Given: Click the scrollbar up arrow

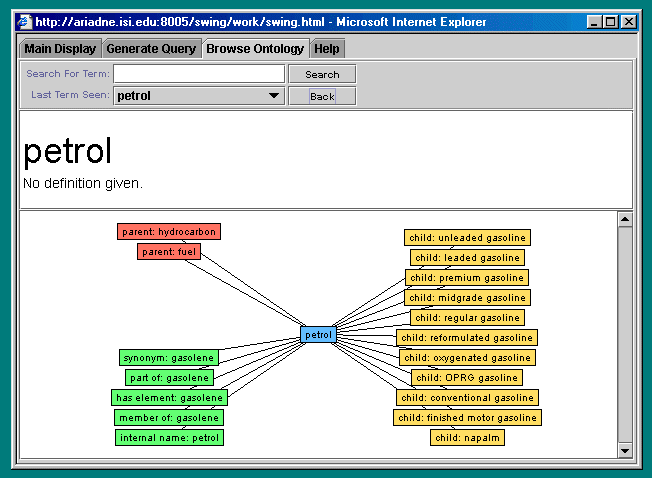Looking at the screenshot, I should pos(625,219).
